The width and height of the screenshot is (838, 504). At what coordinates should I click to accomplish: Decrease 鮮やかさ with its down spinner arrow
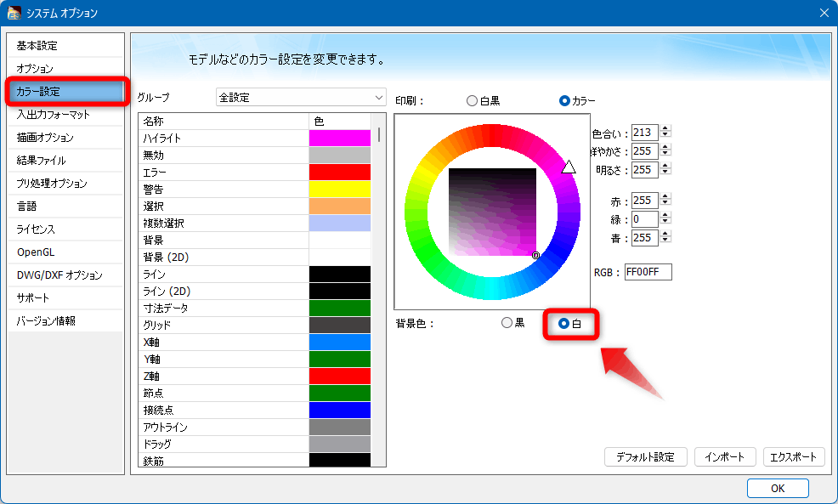665,155
